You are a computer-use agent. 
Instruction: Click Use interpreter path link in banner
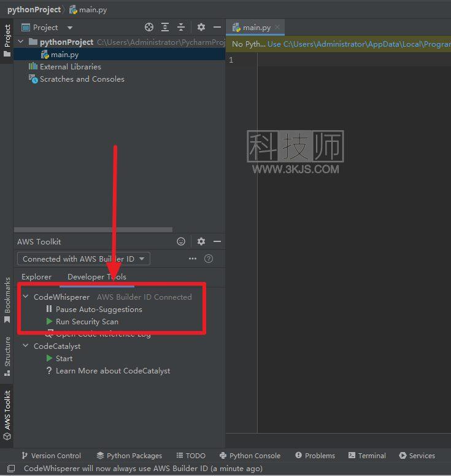(x=359, y=44)
